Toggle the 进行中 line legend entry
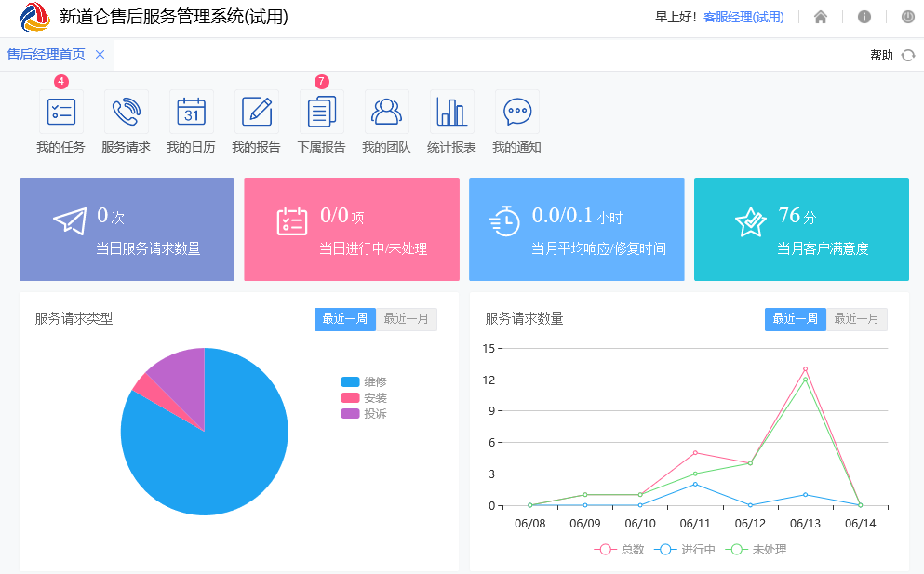 685,549
